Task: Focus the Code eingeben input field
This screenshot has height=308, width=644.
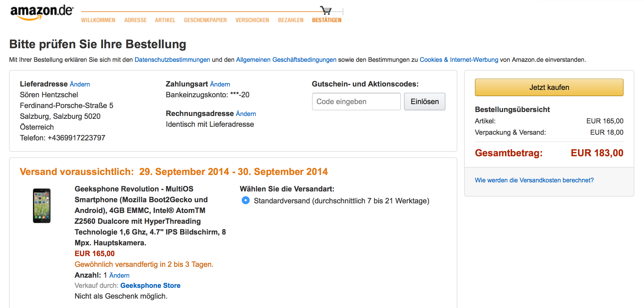Action: 356,102
